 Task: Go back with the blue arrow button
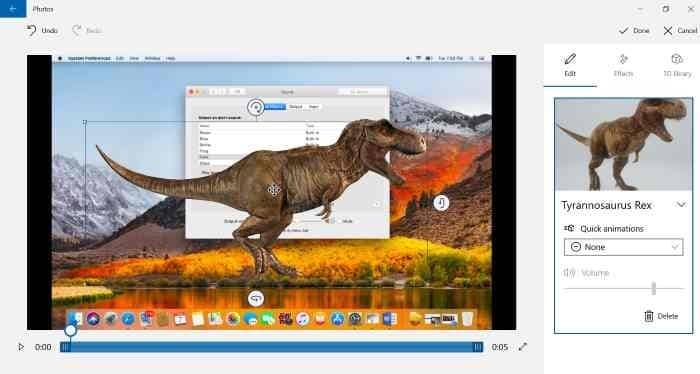click(13, 8)
